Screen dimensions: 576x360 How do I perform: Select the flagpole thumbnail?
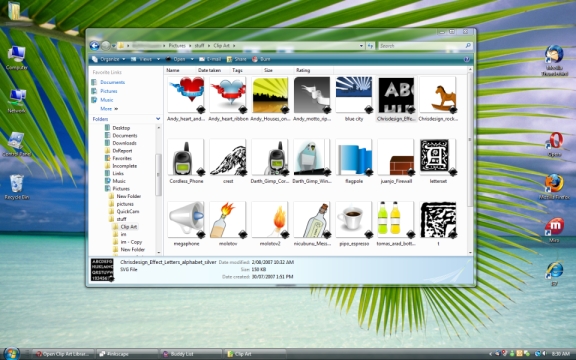(x=354, y=157)
